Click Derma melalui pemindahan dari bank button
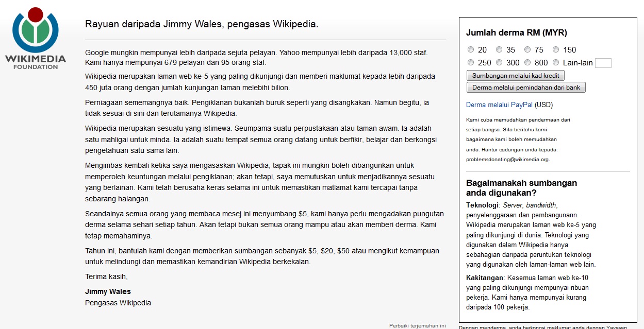 (x=526, y=88)
